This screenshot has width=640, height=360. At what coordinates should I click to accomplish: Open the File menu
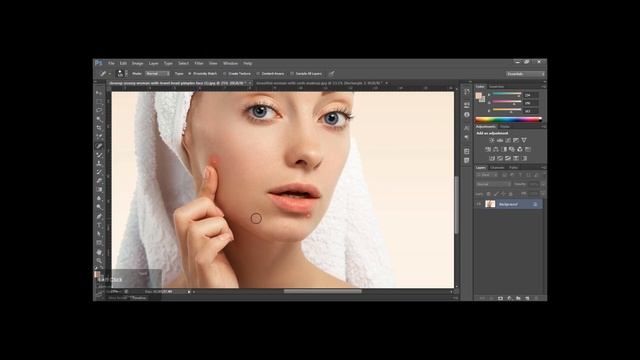[111, 63]
